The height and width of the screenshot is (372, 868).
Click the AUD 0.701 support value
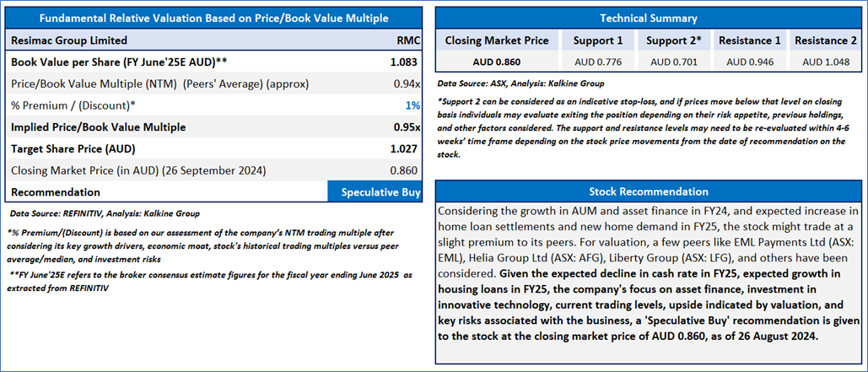click(674, 62)
